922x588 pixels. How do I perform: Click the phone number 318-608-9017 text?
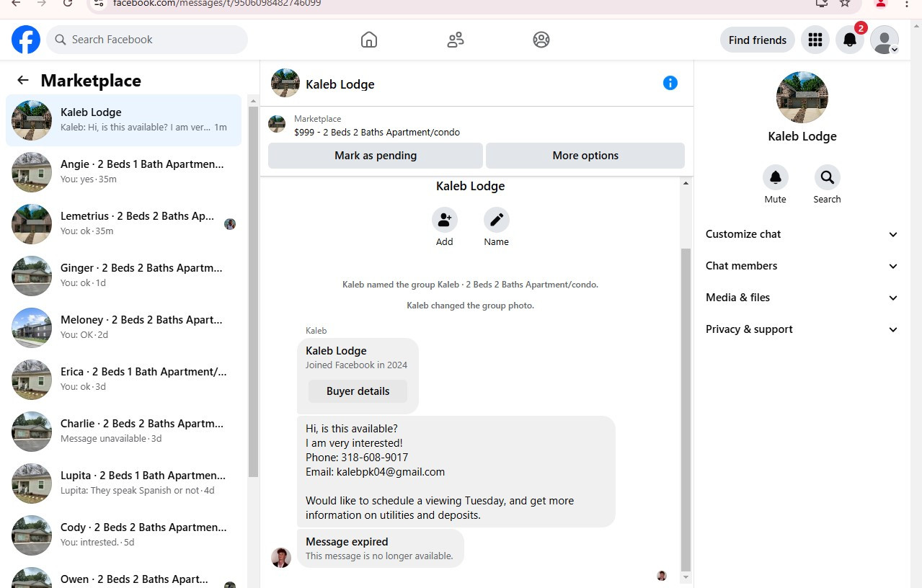coord(375,458)
